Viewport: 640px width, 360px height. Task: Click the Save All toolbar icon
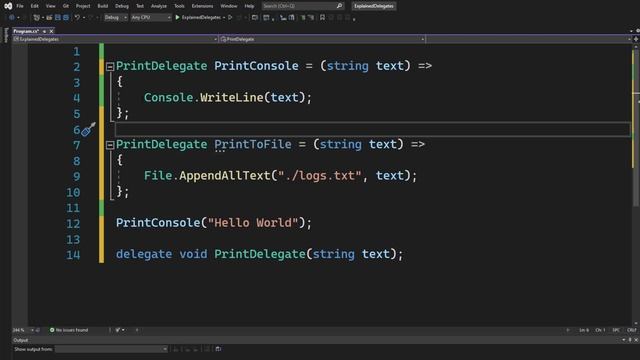tap(66, 18)
